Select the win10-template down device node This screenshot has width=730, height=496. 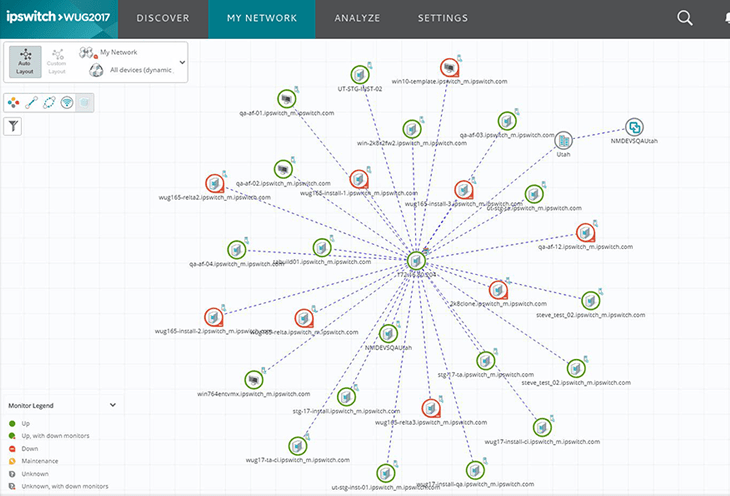pos(449,68)
